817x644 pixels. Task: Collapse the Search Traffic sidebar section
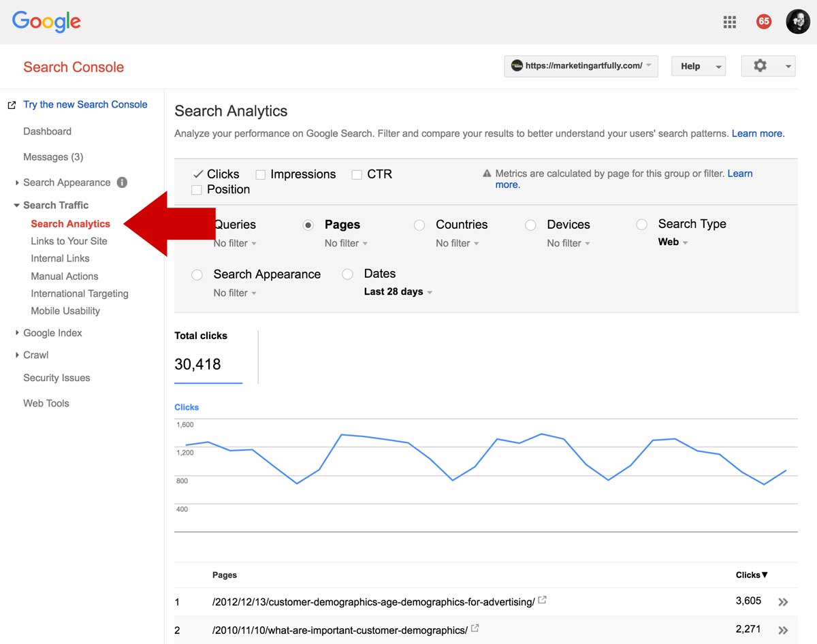pyautogui.click(x=17, y=205)
